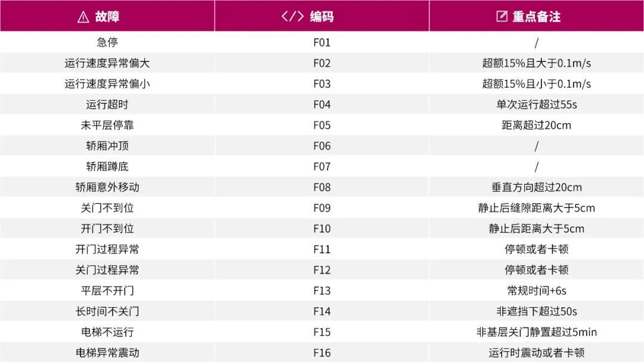Click fault code F10

322,228
